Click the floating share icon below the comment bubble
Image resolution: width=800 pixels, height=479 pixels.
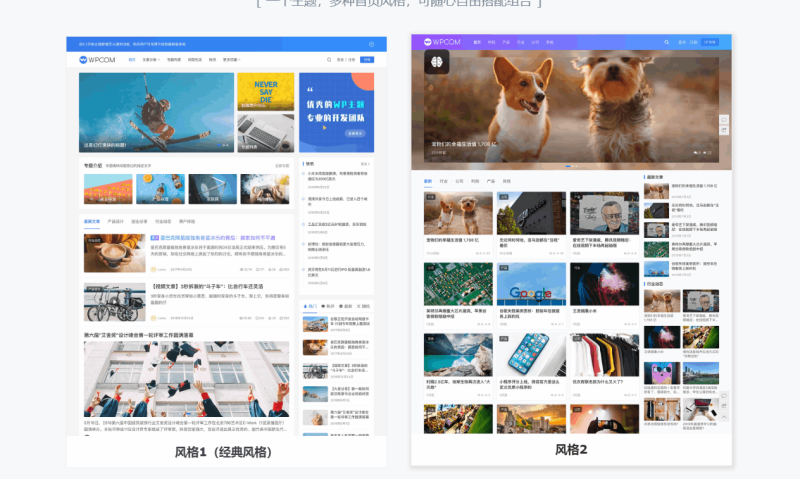[723, 130]
